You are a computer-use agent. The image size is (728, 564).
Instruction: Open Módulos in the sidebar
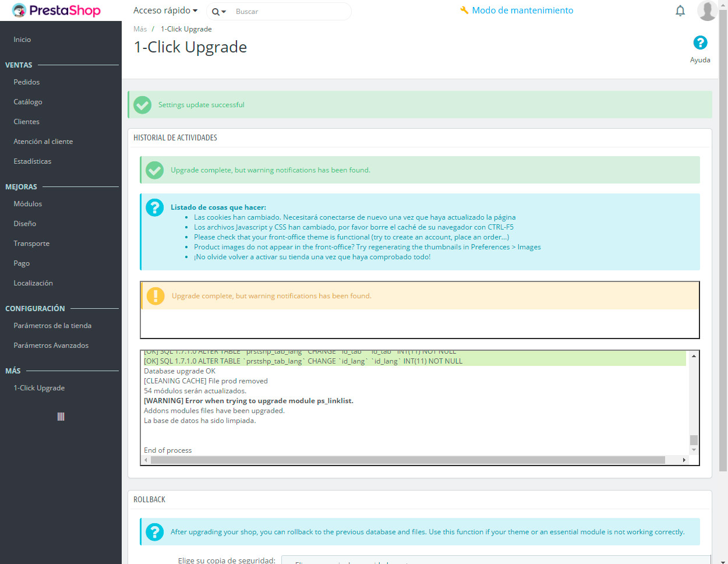coord(28,204)
